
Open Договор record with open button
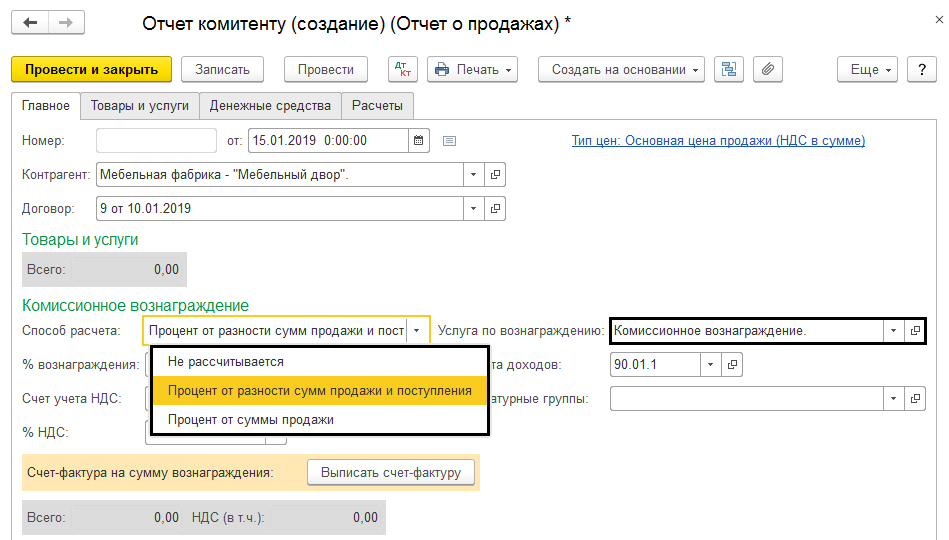tap(495, 209)
